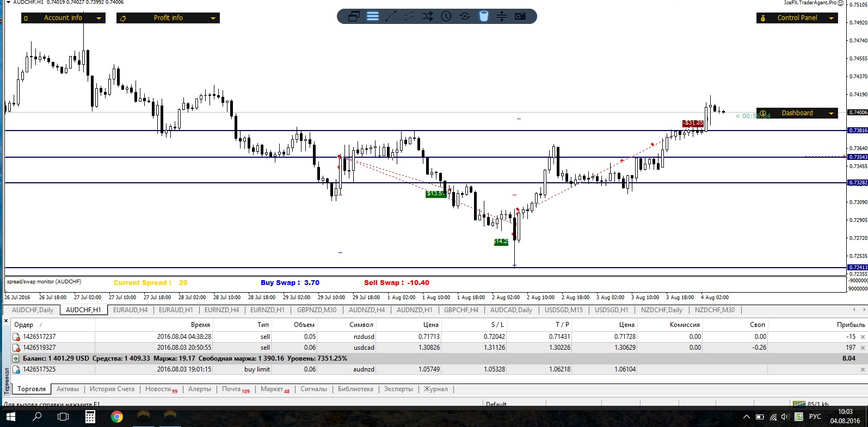Delete the audnzd buy limit order
The width and height of the screenshot is (868, 427).
(863, 370)
